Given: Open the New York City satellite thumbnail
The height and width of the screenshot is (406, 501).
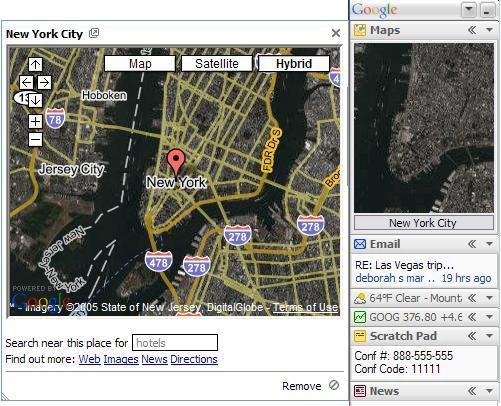Looking at the screenshot, I should 424,128.
